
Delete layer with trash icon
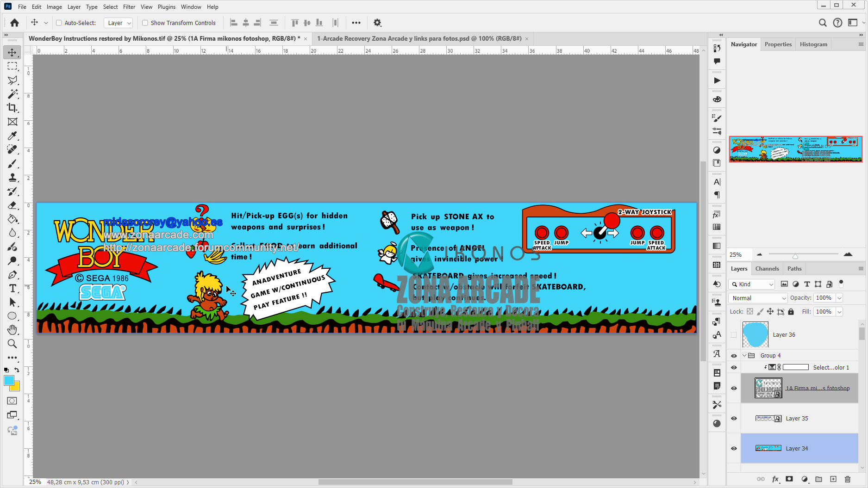pyautogui.click(x=848, y=479)
